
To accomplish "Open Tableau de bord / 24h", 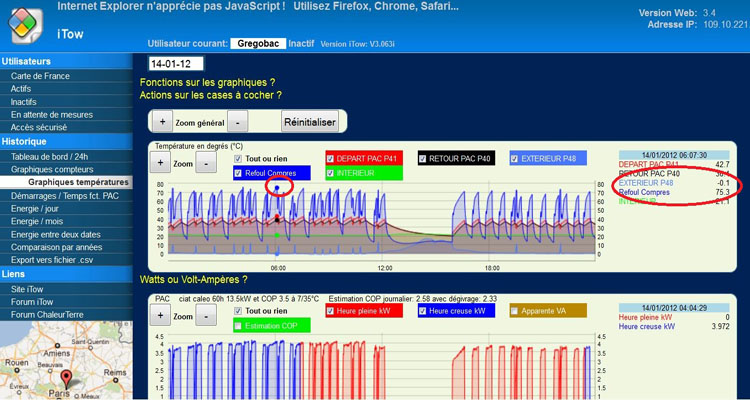I will click(50, 156).
